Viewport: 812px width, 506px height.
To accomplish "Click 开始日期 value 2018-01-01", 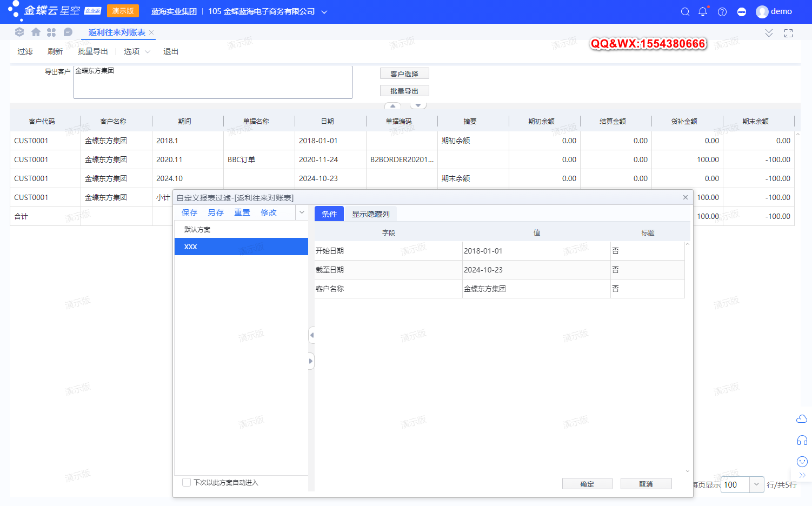I will 536,251.
